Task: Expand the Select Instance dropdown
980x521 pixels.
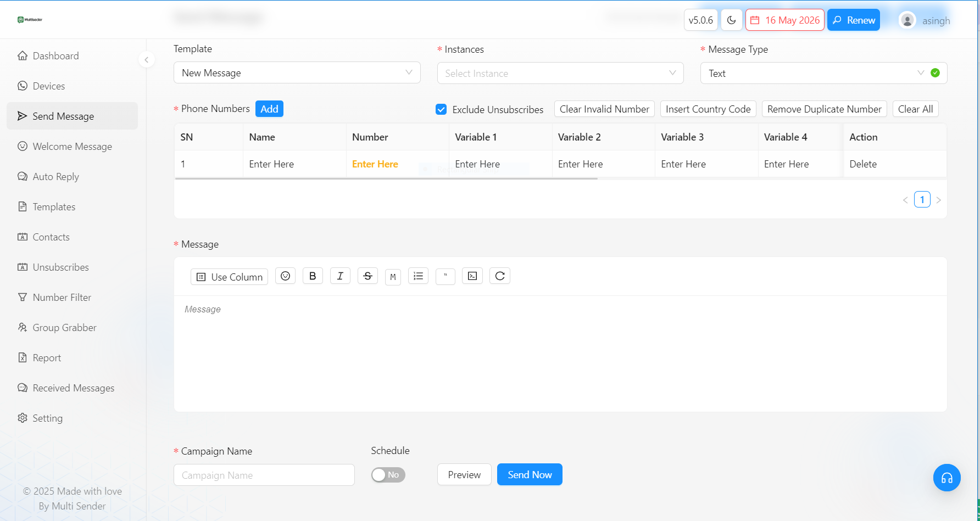Action: [560, 74]
